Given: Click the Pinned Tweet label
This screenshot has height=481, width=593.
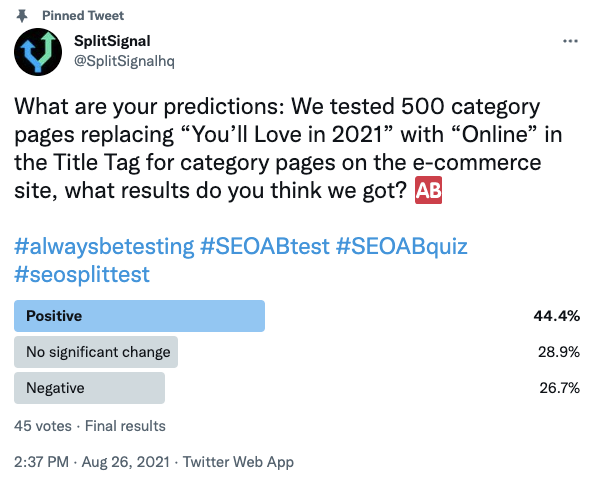Looking at the screenshot, I should click(83, 16).
